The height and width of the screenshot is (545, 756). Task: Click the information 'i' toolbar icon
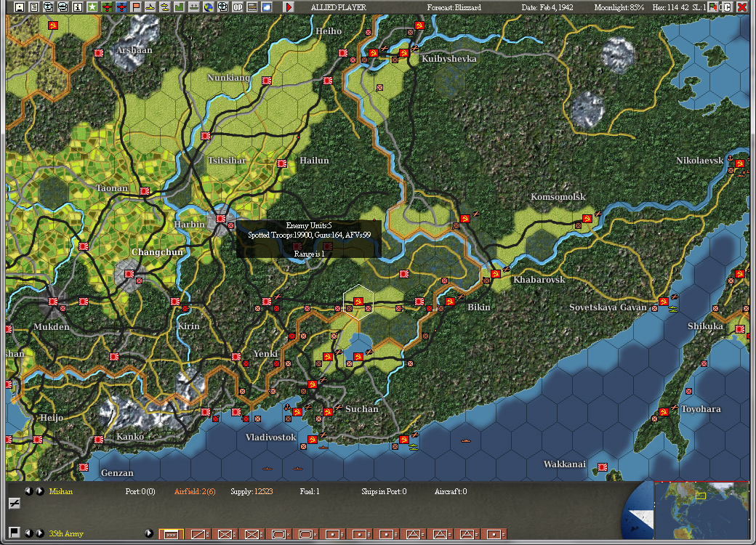pos(77,7)
